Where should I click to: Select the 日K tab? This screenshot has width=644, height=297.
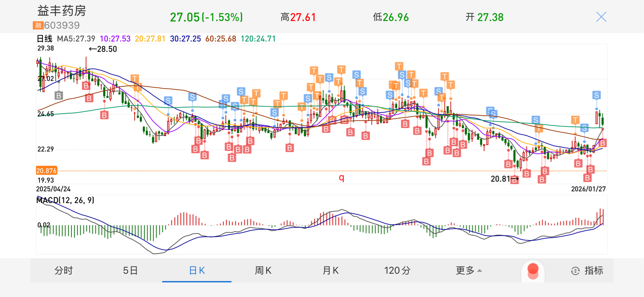(x=197, y=270)
